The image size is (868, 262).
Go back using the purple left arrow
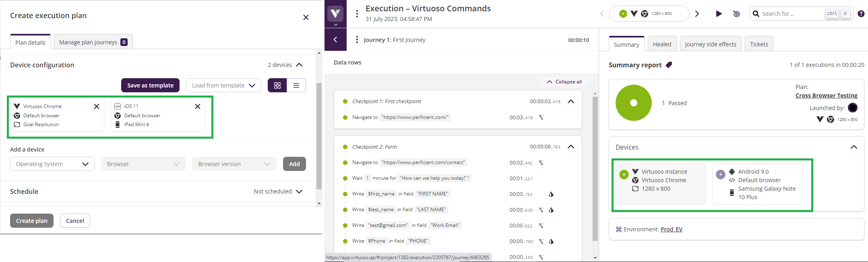point(335,40)
